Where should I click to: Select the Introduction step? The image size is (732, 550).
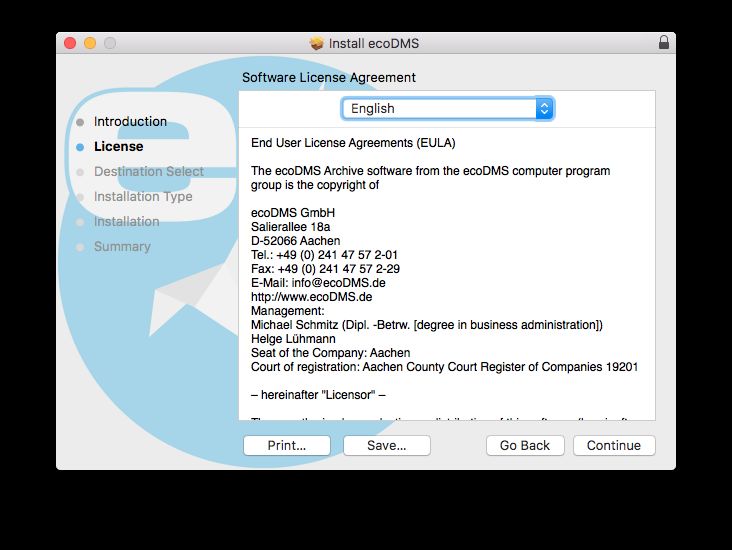[130, 121]
